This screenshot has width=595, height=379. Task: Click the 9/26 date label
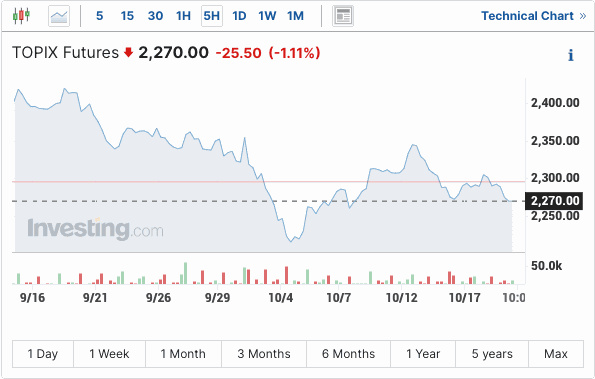(158, 298)
